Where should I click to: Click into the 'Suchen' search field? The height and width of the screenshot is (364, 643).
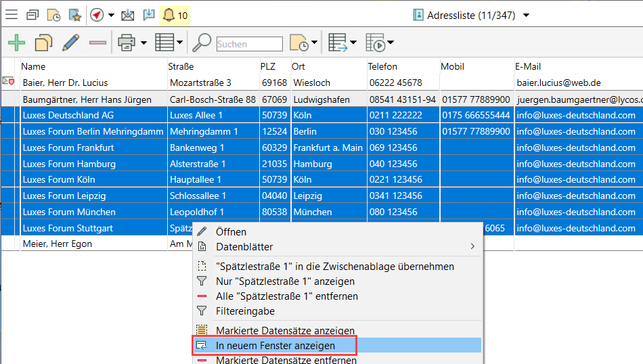point(249,44)
